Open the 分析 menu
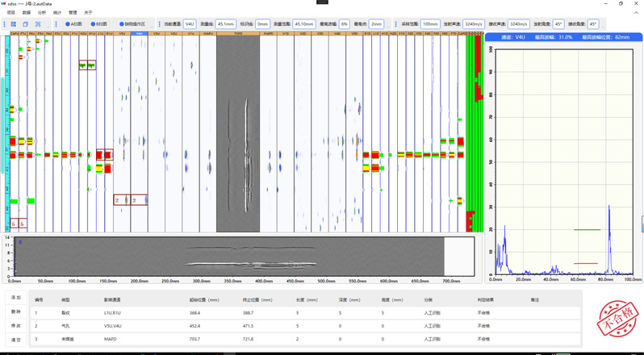The height and width of the screenshot is (355, 644). click(42, 13)
